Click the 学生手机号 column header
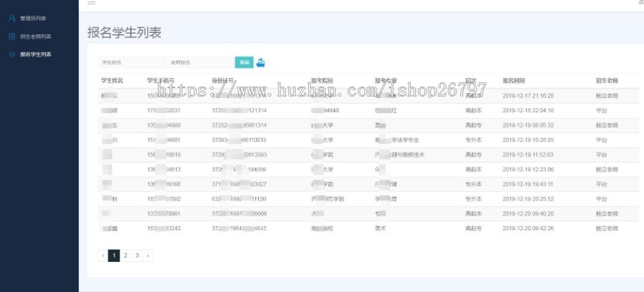This screenshot has width=644, height=292. tap(160, 81)
